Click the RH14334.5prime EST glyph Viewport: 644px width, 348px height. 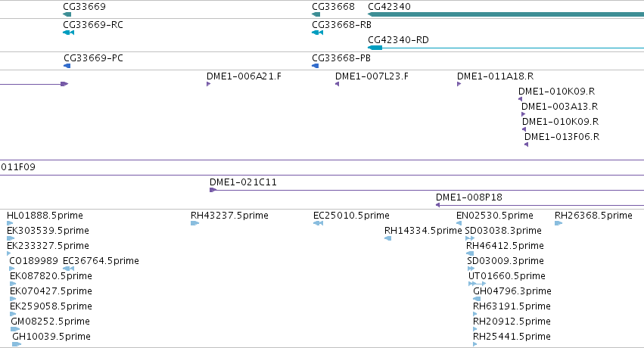(x=387, y=238)
